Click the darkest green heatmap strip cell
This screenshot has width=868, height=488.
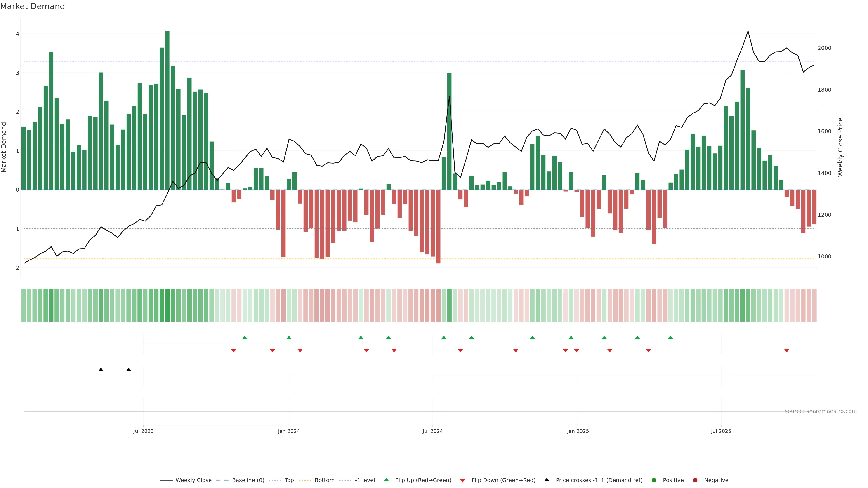pyautogui.click(x=167, y=305)
